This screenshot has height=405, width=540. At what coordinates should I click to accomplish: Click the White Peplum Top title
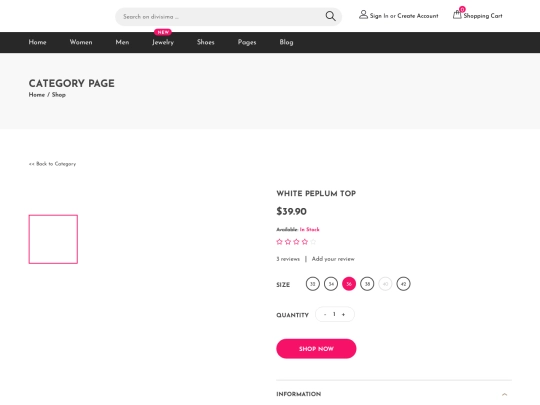tap(316, 194)
